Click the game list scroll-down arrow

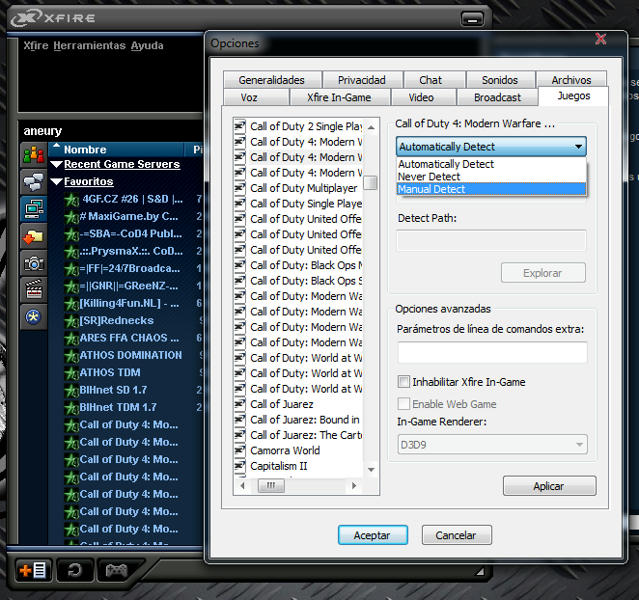pyautogui.click(x=371, y=470)
